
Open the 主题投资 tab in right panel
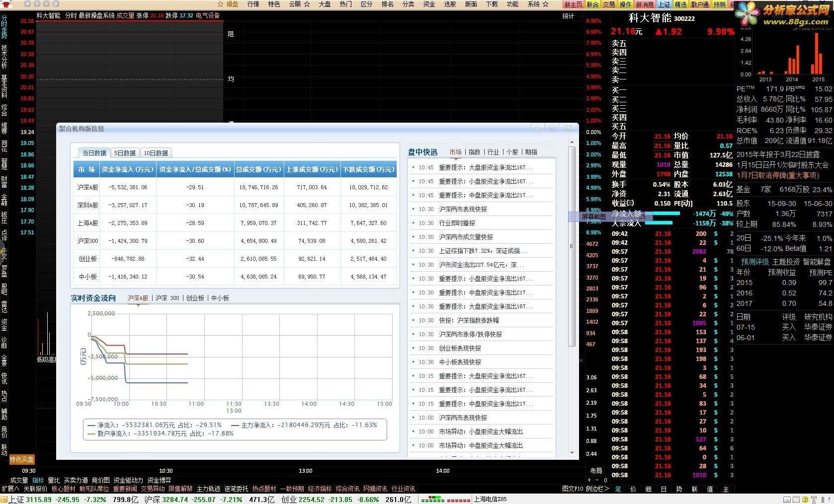click(786, 262)
